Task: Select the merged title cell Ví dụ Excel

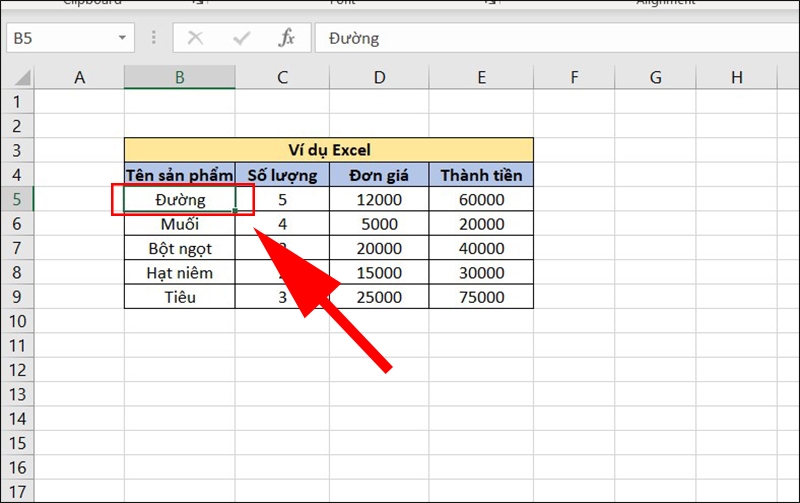Action: coord(329,150)
